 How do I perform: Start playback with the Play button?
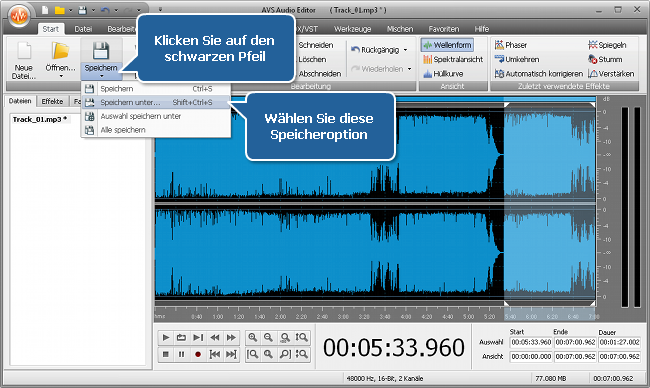click(166, 337)
